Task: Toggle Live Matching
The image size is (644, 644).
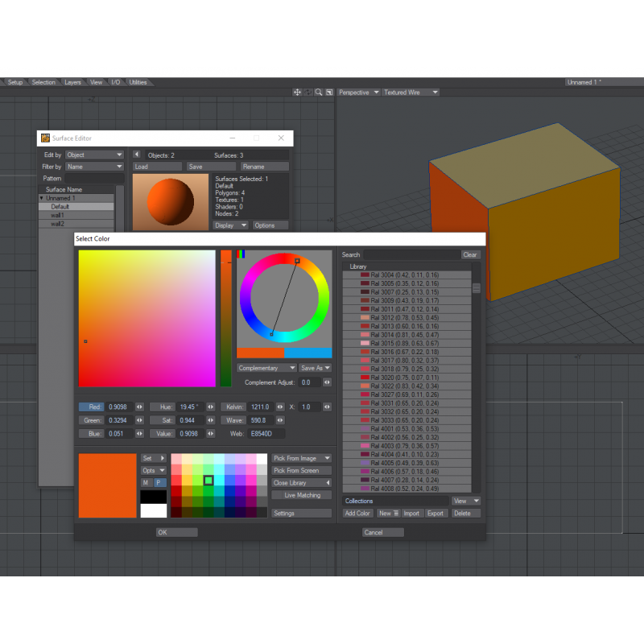Action: (301, 494)
